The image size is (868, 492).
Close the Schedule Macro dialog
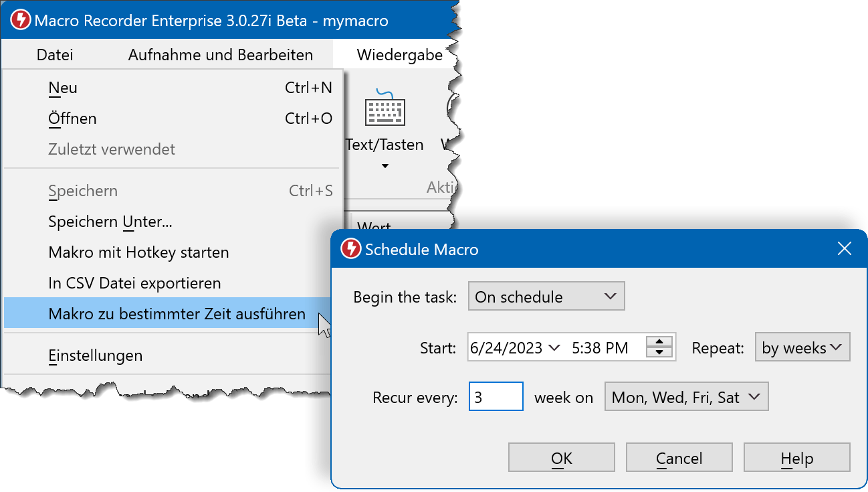[x=844, y=250]
